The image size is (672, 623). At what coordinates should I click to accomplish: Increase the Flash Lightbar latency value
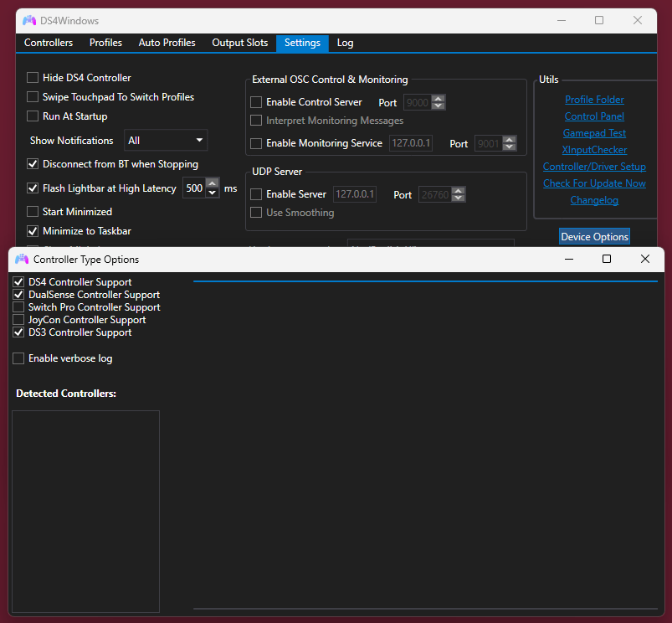point(213,184)
